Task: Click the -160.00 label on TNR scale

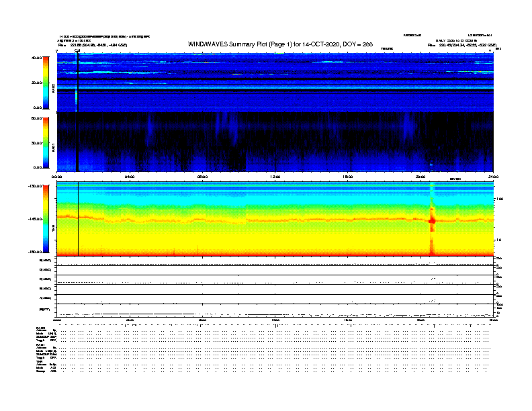Action: pos(35,252)
